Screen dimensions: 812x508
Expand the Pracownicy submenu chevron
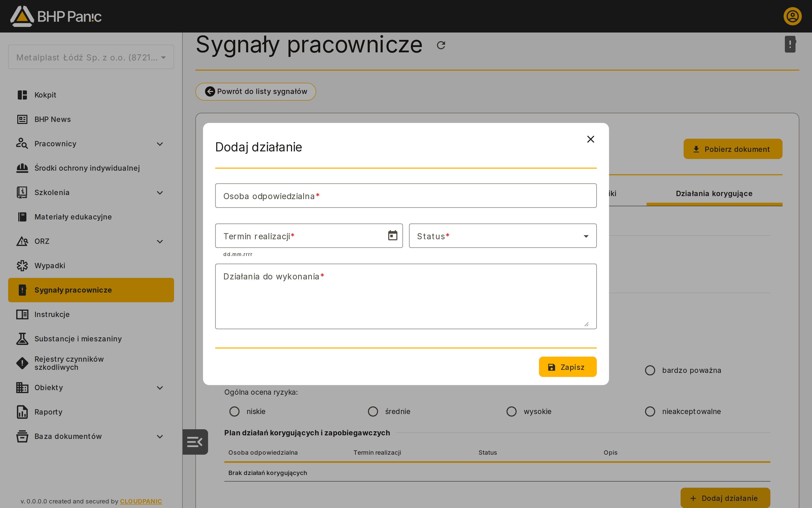(160, 144)
